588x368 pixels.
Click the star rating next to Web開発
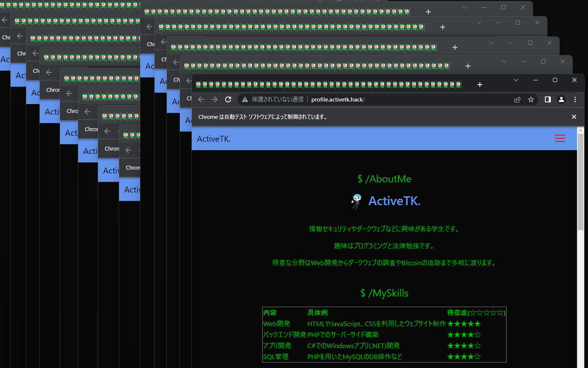point(464,323)
